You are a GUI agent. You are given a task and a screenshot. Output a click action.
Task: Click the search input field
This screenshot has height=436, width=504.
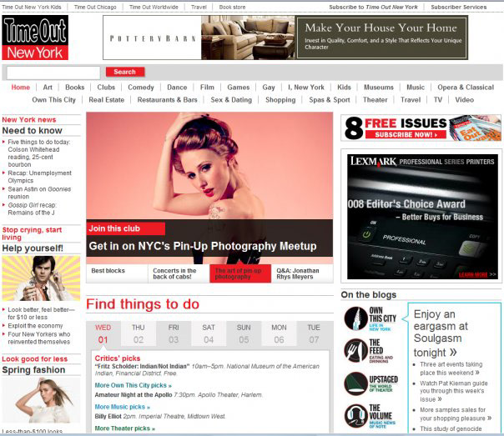(x=53, y=73)
